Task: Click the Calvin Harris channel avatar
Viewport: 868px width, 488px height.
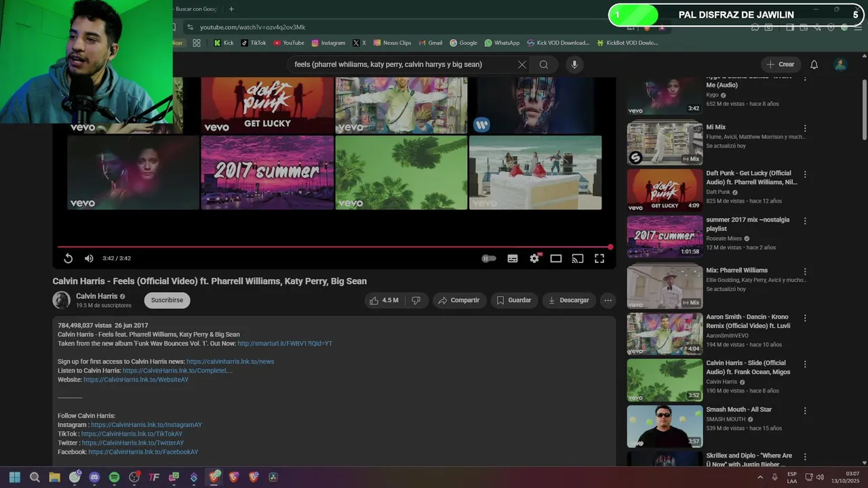Action: (62, 300)
